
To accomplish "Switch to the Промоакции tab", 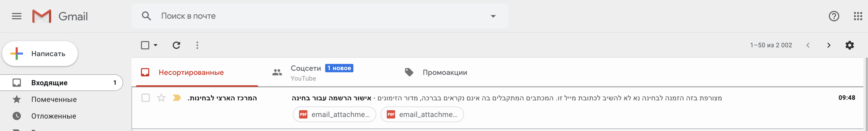I will coord(444,73).
